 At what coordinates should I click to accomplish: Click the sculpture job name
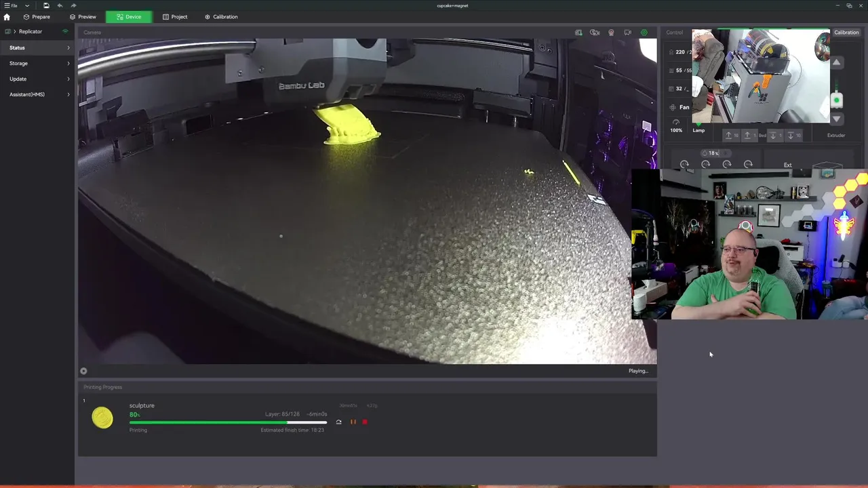[x=142, y=405]
